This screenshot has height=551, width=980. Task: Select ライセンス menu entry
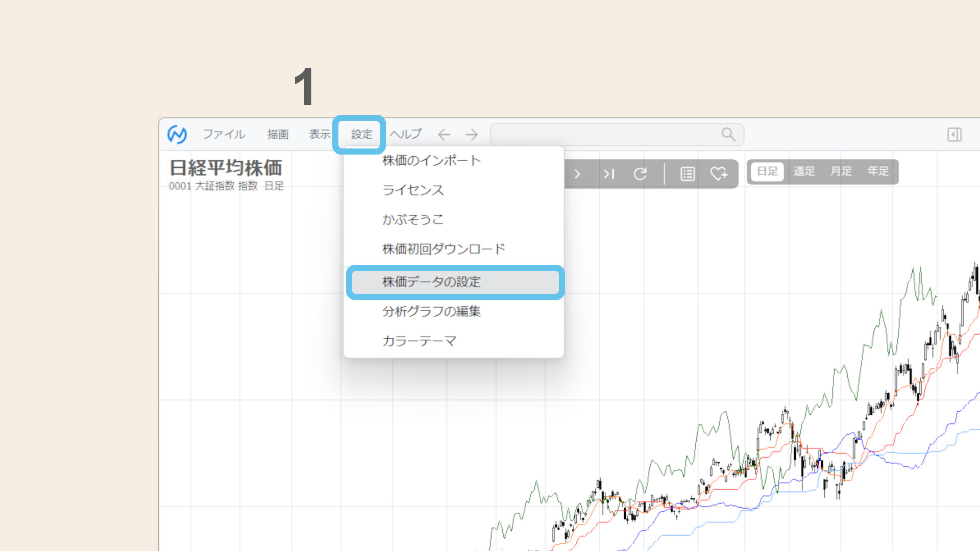click(454, 190)
